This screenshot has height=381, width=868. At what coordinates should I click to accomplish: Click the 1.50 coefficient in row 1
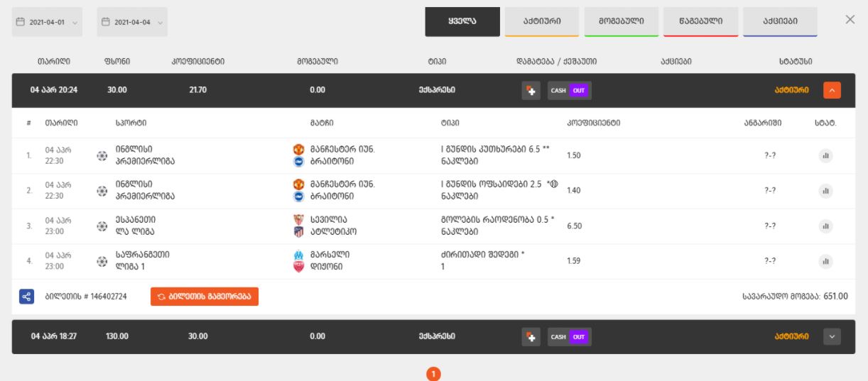point(574,155)
